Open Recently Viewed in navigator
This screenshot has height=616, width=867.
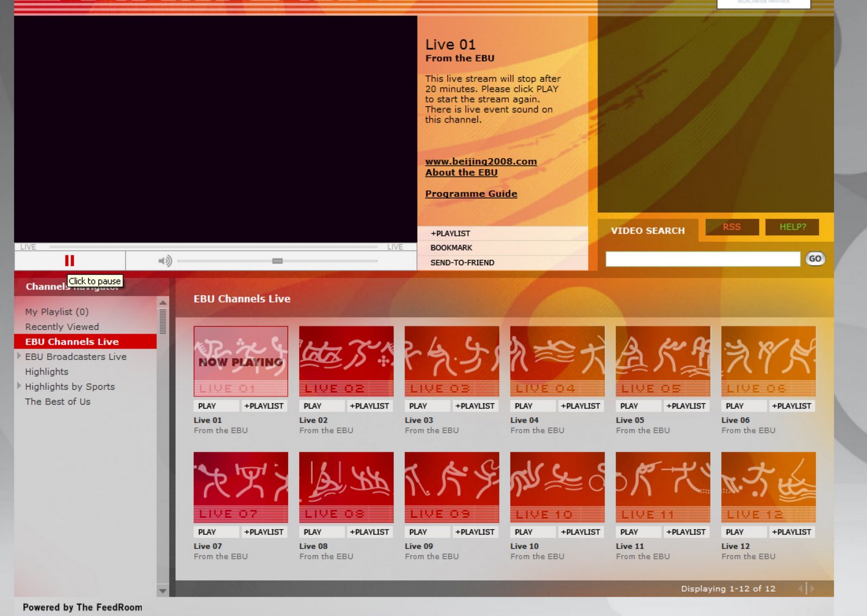point(62,327)
